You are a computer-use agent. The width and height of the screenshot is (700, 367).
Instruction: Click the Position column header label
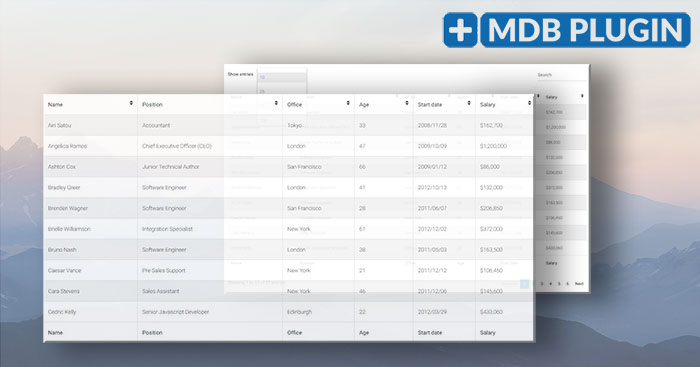point(152,104)
